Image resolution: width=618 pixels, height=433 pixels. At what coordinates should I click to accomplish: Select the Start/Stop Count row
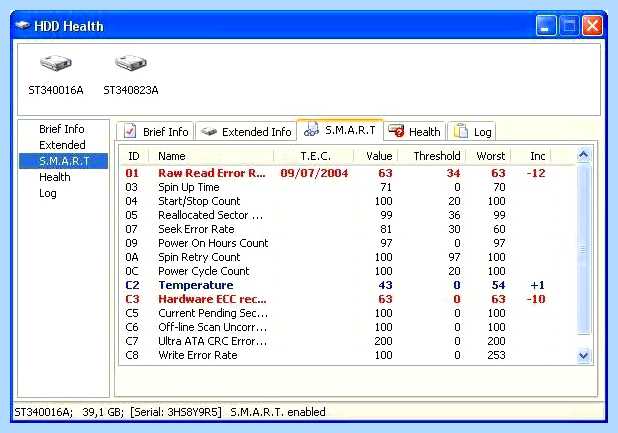click(x=347, y=201)
